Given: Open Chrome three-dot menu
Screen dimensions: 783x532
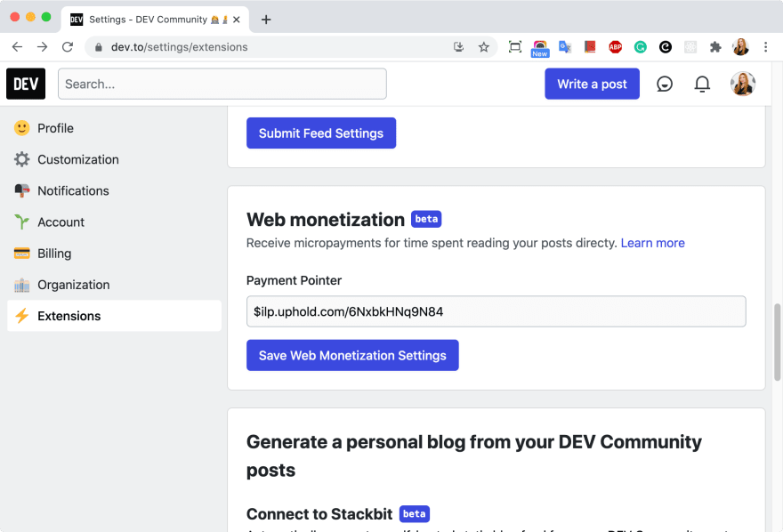Looking at the screenshot, I should point(765,47).
